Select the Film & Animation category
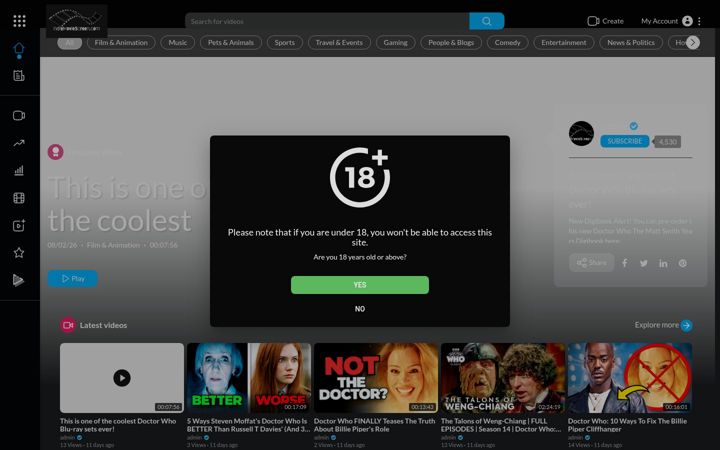 tap(121, 43)
